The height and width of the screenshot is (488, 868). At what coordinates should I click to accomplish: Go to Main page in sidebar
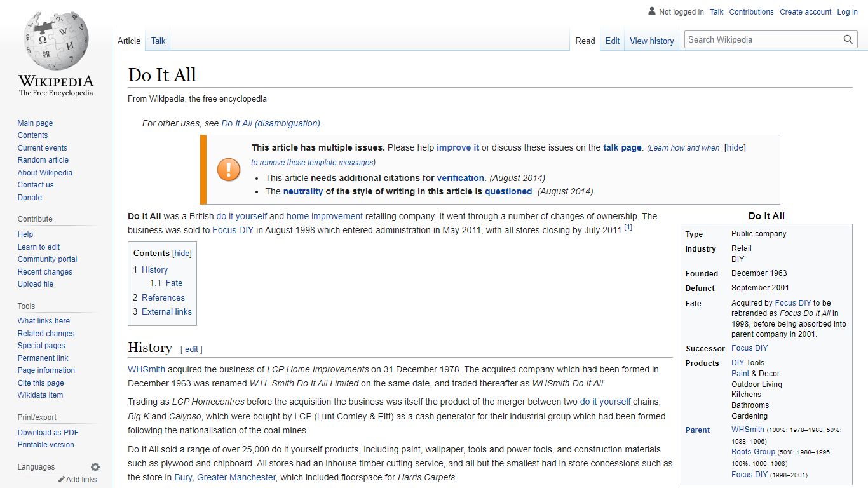pyautogui.click(x=35, y=123)
